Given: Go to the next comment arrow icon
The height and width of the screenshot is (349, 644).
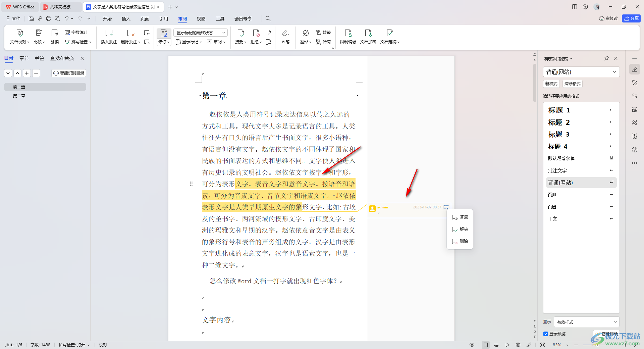Looking at the screenshot, I should pos(147,42).
